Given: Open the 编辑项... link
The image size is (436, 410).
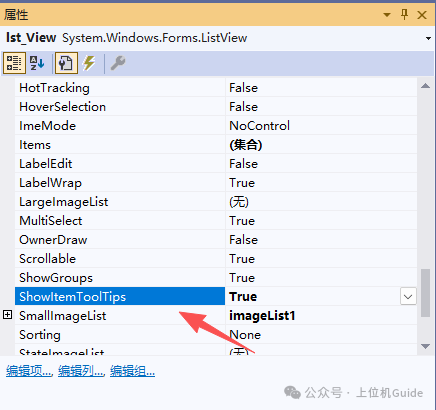Looking at the screenshot, I should pyautogui.click(x=29, y=371).
